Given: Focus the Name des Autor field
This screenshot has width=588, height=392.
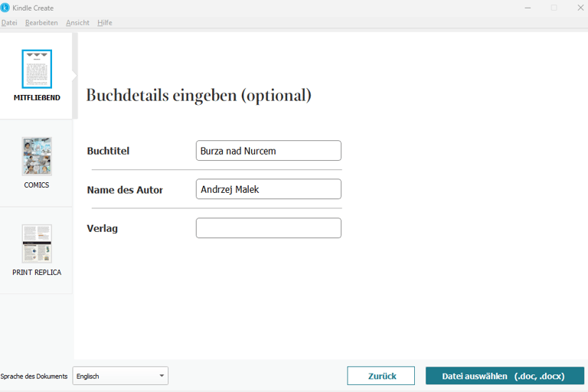Looking at the screenshot, I should 269,189.
